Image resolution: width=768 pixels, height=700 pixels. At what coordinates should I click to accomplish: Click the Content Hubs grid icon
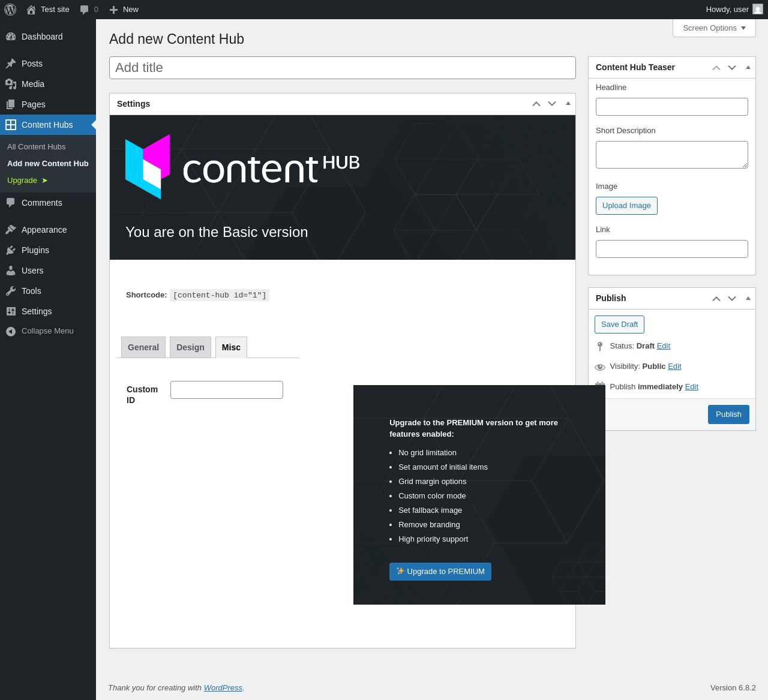point(11,125)
